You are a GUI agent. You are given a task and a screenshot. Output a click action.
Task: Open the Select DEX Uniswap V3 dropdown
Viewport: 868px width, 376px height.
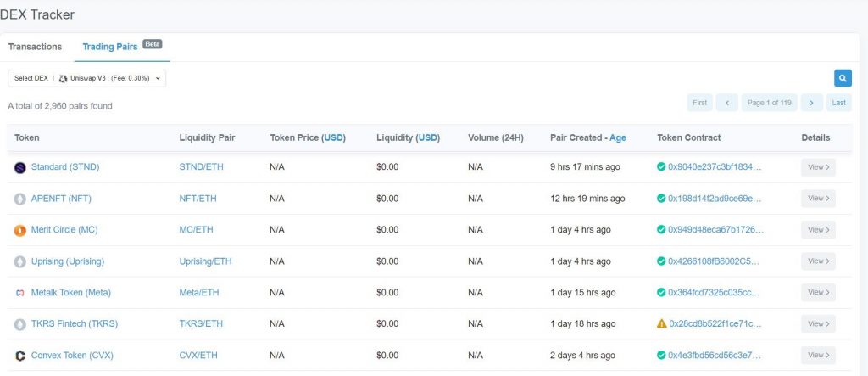point(87,78)
